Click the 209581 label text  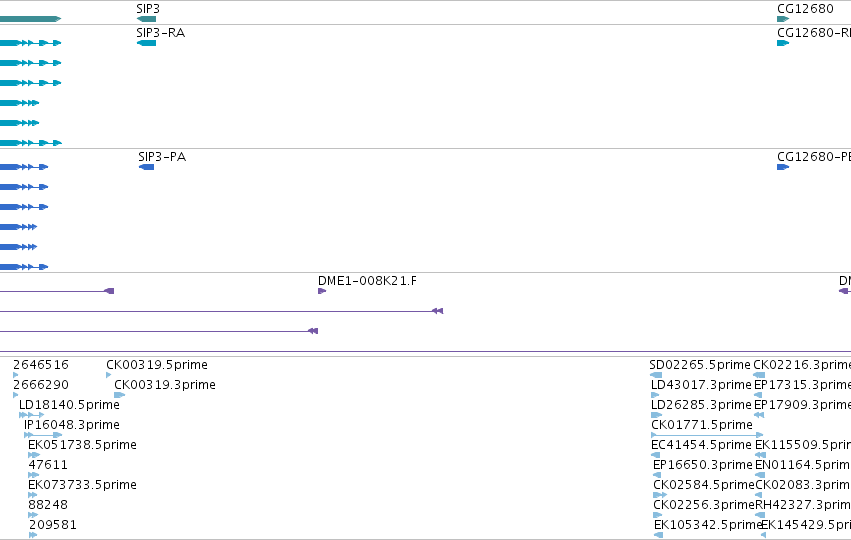tap(53, 525)
